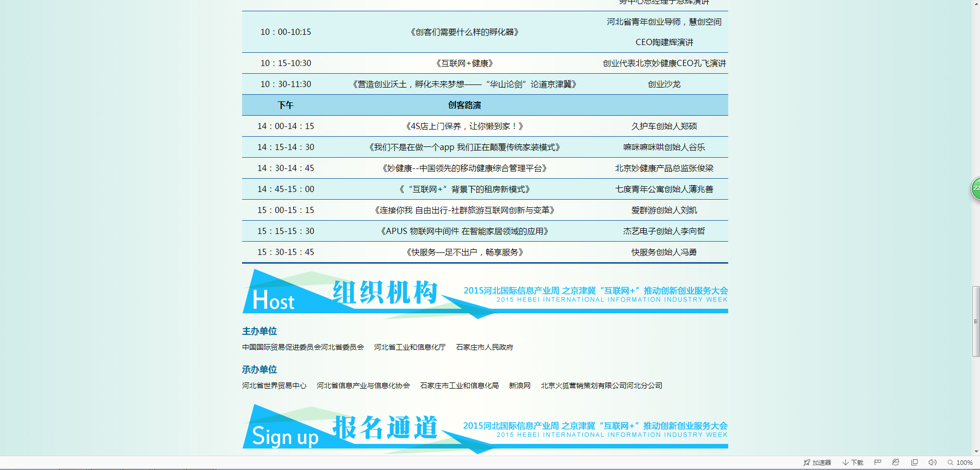This screenshot has height=470, width=980.
Task: Click the accelerator rocket icon in status bar
Action: pos(807,462)
